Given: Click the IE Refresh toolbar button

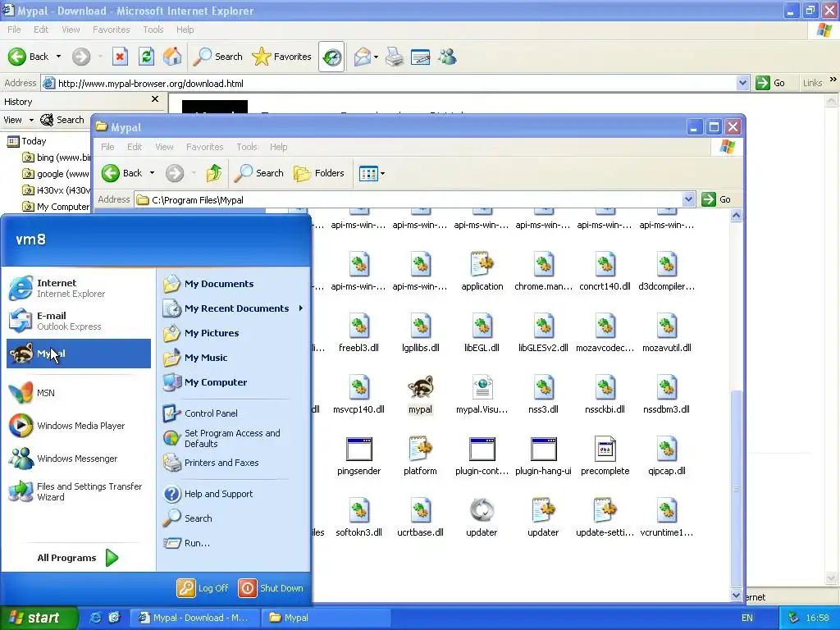Looking at the screenshot, I should [146, 57].
